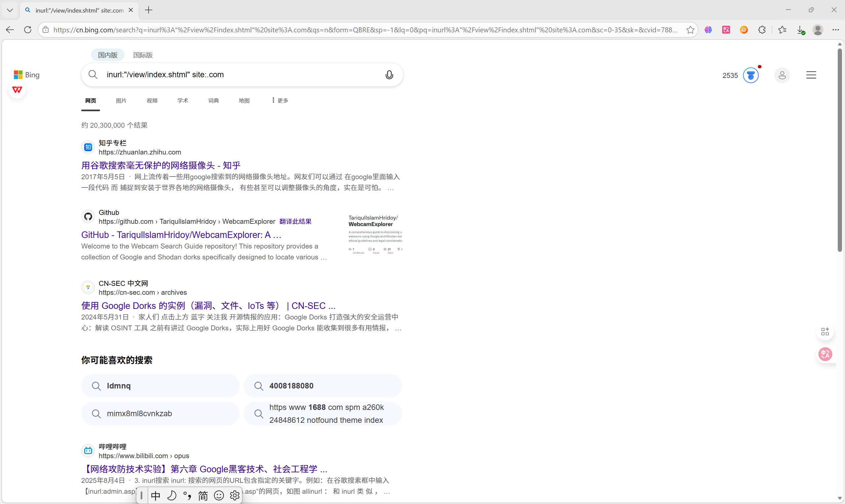Switch to the 图片 results tab

tap(121, 100)
